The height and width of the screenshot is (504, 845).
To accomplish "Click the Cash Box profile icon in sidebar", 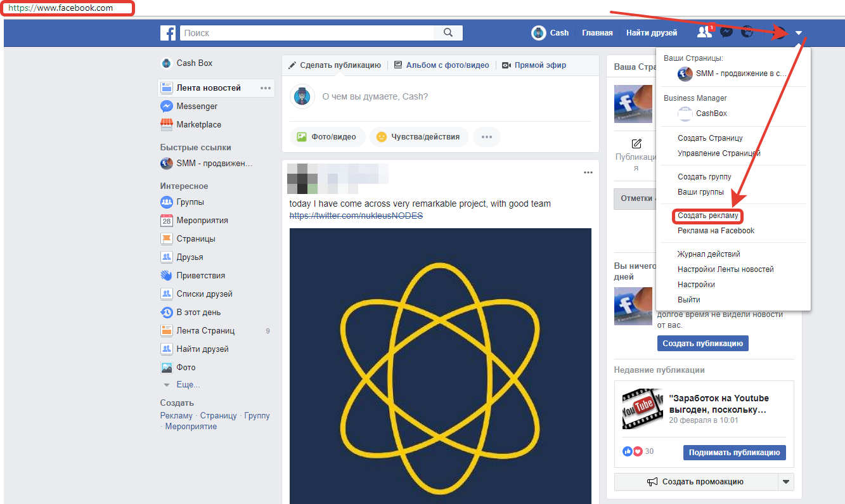I will [167, 63].
